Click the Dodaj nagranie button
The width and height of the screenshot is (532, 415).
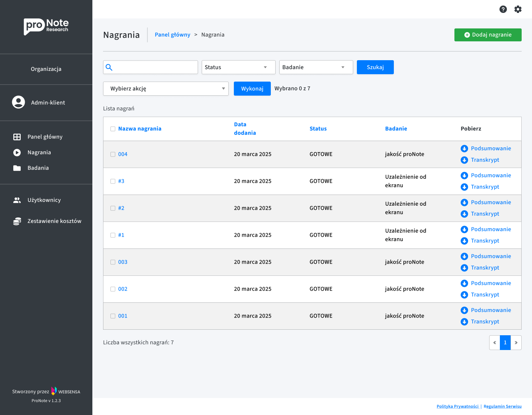tap(488, 35)
